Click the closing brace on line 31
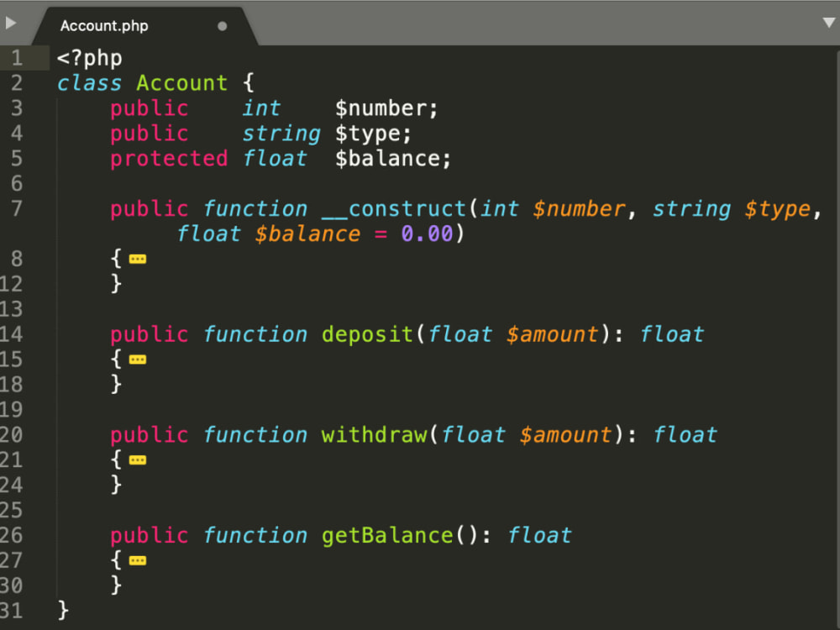The height and width of the screenshot is (630, 840). click(x=63, y=611)
